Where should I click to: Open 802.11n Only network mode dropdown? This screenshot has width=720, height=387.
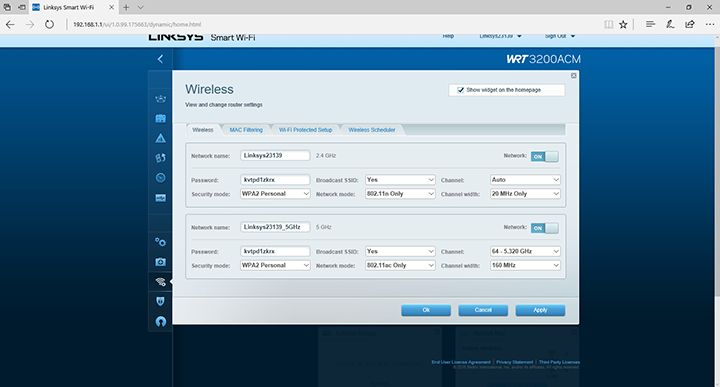pyautogui.click(x=400, y=194)
